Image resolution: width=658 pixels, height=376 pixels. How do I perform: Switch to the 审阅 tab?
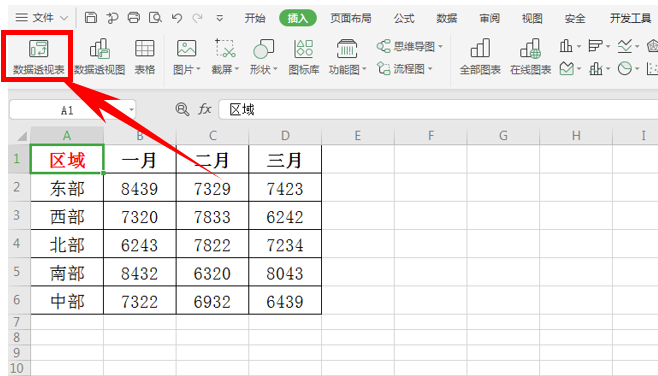pyautogui.click(x=489, y=18)
